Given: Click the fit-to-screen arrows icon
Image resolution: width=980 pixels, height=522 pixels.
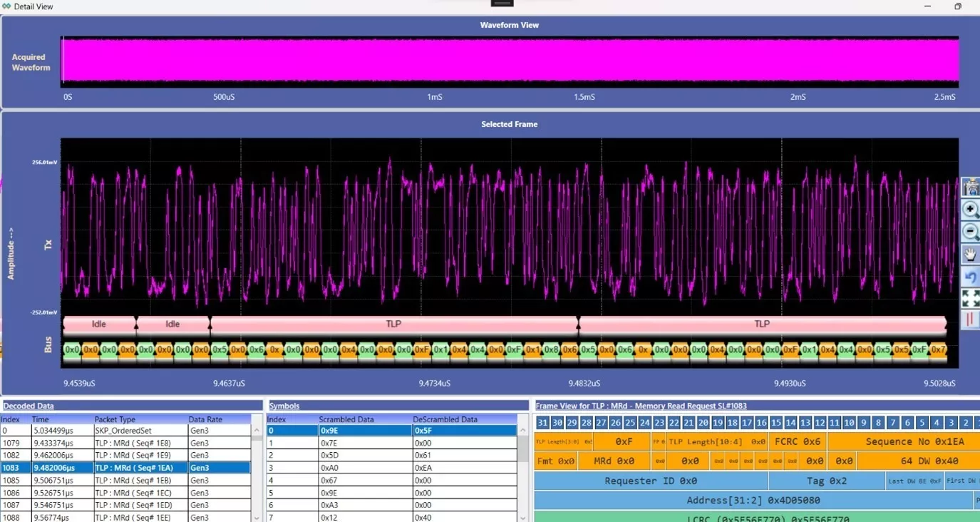Looking at the screenshot, I should click(x=970, y=298).
